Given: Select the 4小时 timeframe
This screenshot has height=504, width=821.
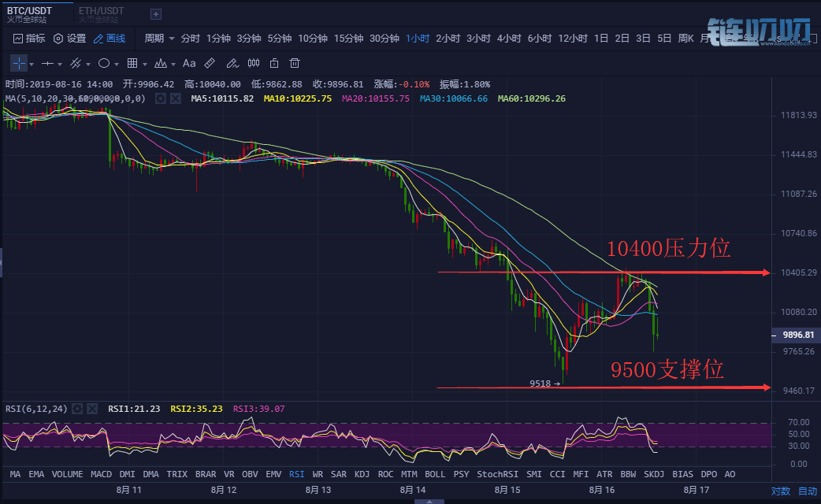Looking at the screenshot, I should pos(510,38).
